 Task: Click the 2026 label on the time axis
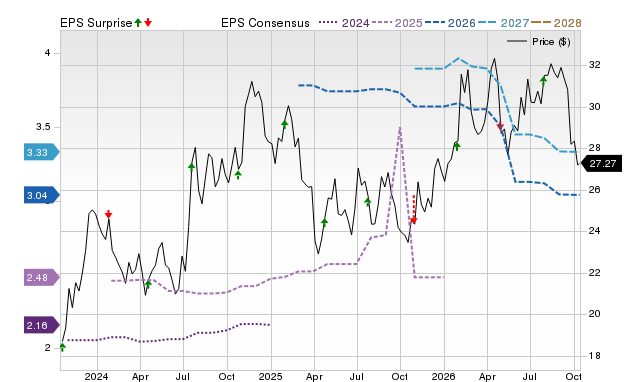(444, 376)
